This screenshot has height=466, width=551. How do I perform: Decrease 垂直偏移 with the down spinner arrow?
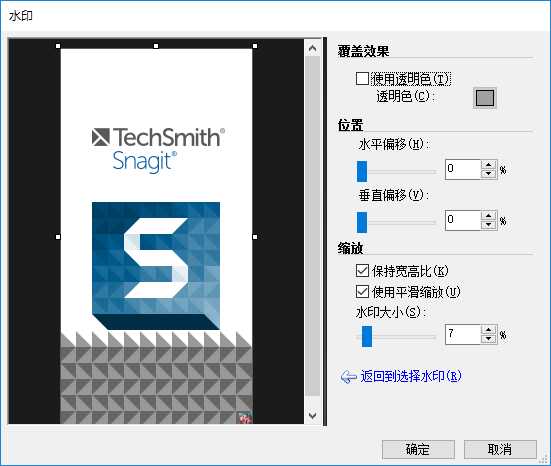(x=488, y=225)
